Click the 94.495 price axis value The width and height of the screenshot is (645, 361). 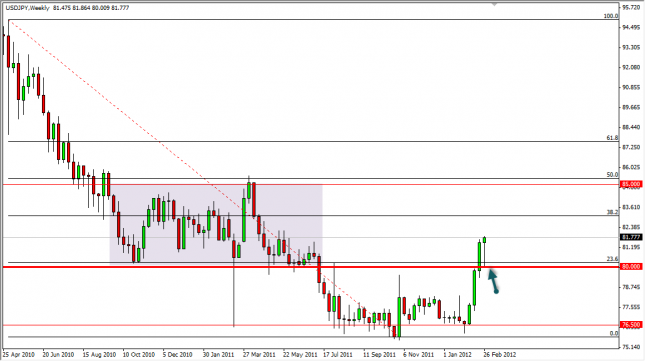pyautogui.click(x=631, y=27)
